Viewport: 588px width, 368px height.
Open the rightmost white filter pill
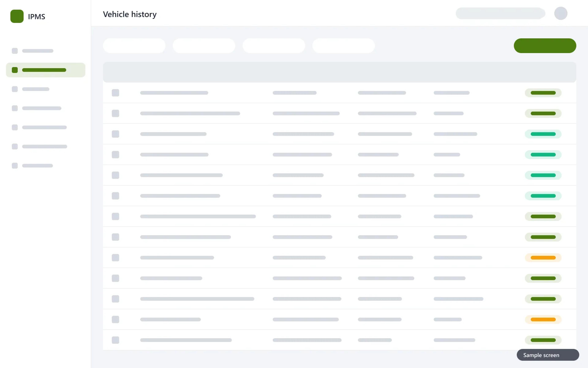[343, 46]
